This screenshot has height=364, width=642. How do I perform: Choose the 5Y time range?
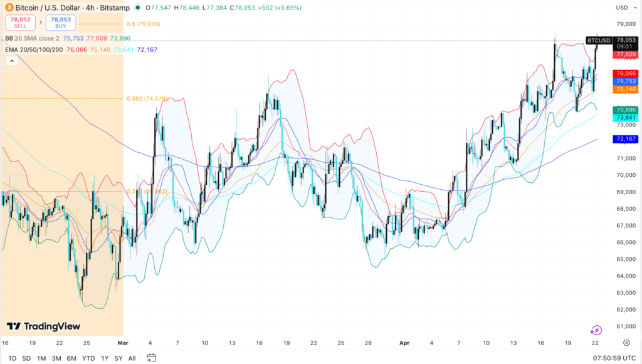click(x=118, y=358)
